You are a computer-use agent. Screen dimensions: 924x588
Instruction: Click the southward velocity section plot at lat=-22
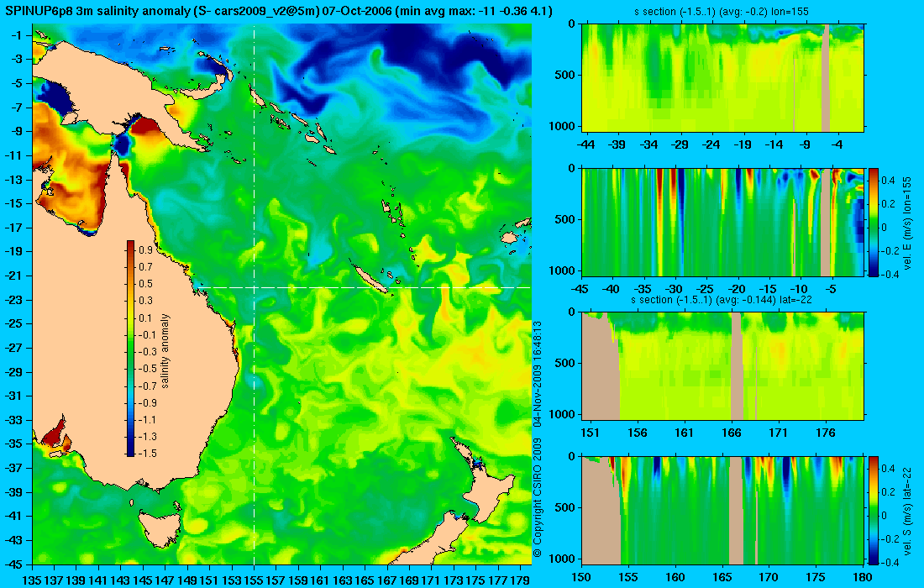(723, 510)
